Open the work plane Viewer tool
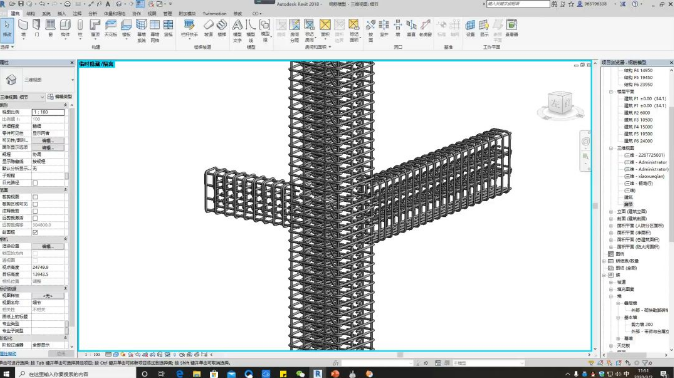The width and height of the screenshot is (674, 378). pos(512,29)
